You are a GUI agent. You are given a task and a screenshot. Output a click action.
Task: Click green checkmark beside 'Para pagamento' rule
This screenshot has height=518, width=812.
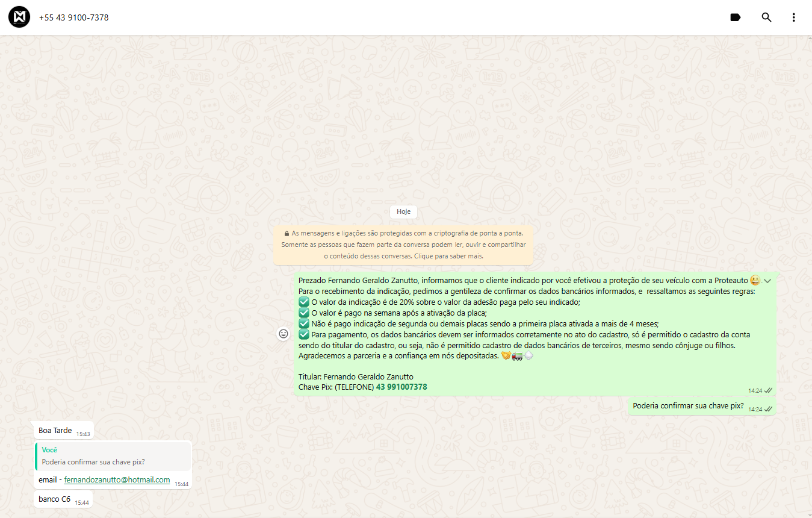(x=304, y=334)
